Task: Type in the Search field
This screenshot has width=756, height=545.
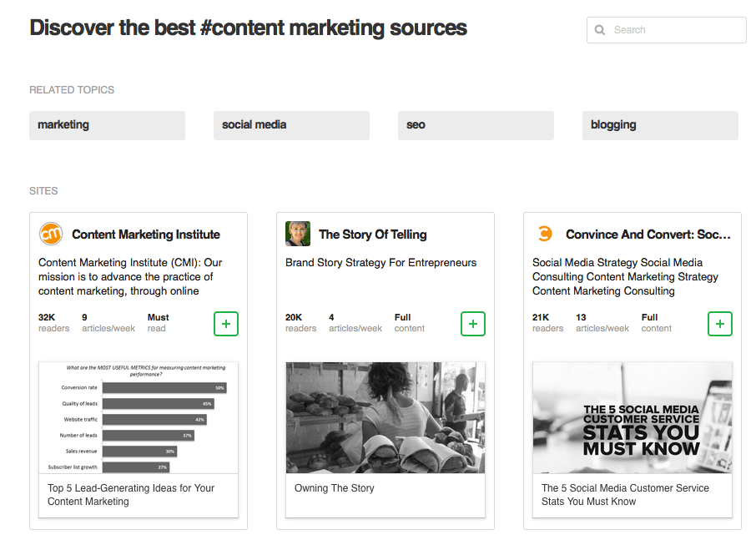Action: tap(676, 30)
